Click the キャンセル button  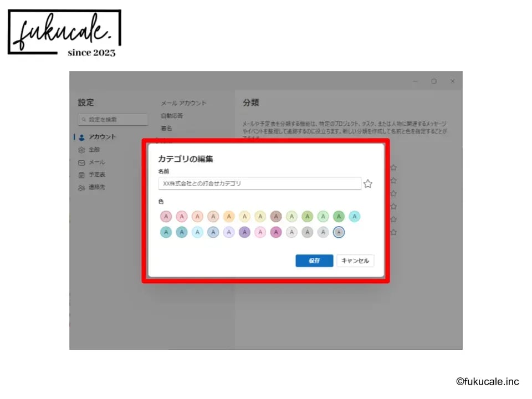pos(355,260)
